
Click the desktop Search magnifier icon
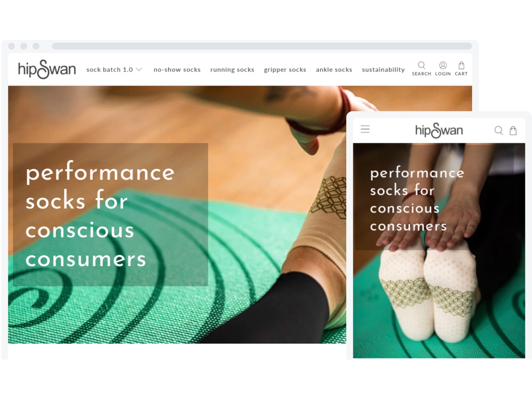pyautogui.click(x=421, y=65)
